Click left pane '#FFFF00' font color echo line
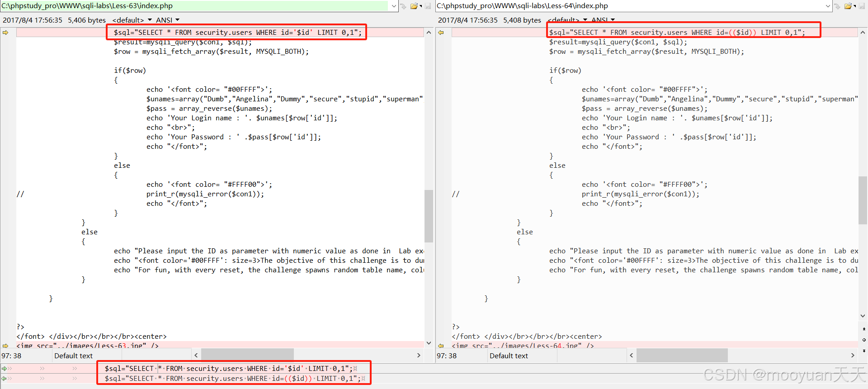Viewport: 868px width, 389px height. click(x=209, y=185)
